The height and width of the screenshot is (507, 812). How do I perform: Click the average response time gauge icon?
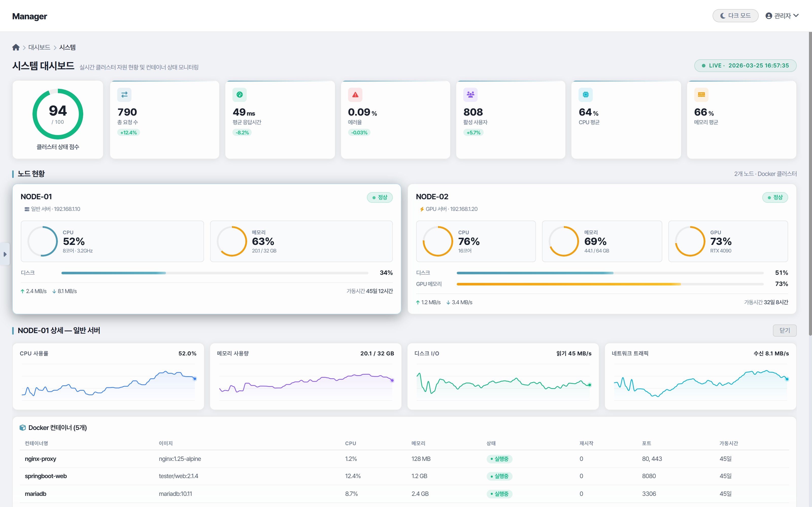pos(239,95)
